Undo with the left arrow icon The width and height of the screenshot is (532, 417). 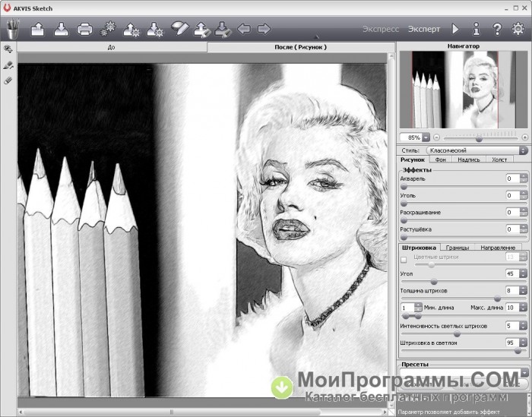[x=244, y=29]
